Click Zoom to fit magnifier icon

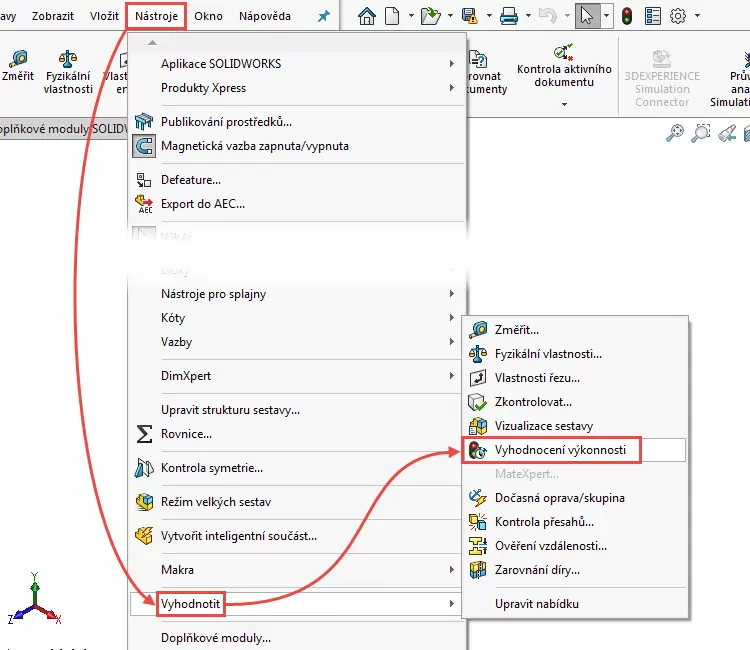[x=675, y=133]
